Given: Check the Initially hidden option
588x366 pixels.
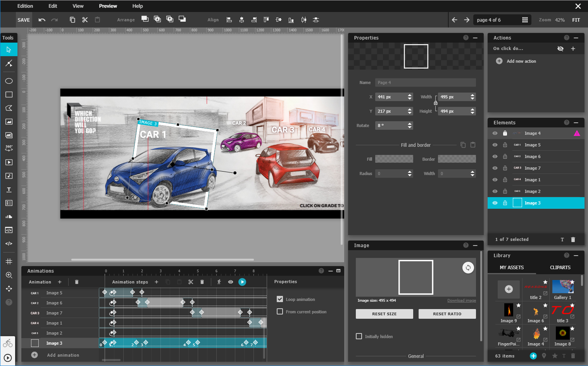Looking at the screenshot, I should point(359,336).
